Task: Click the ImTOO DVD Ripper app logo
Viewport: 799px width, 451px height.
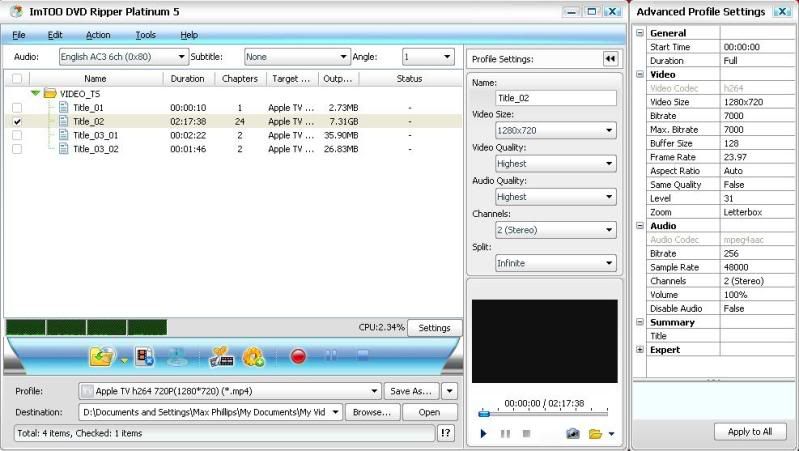Action: (x=16, y=11)
